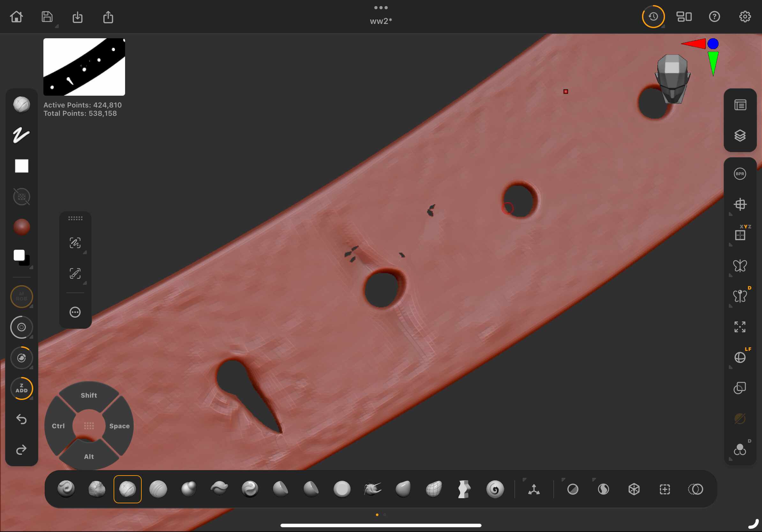The image size is (762, 532).
Task: Click the BPR render button
Action: 740,174
